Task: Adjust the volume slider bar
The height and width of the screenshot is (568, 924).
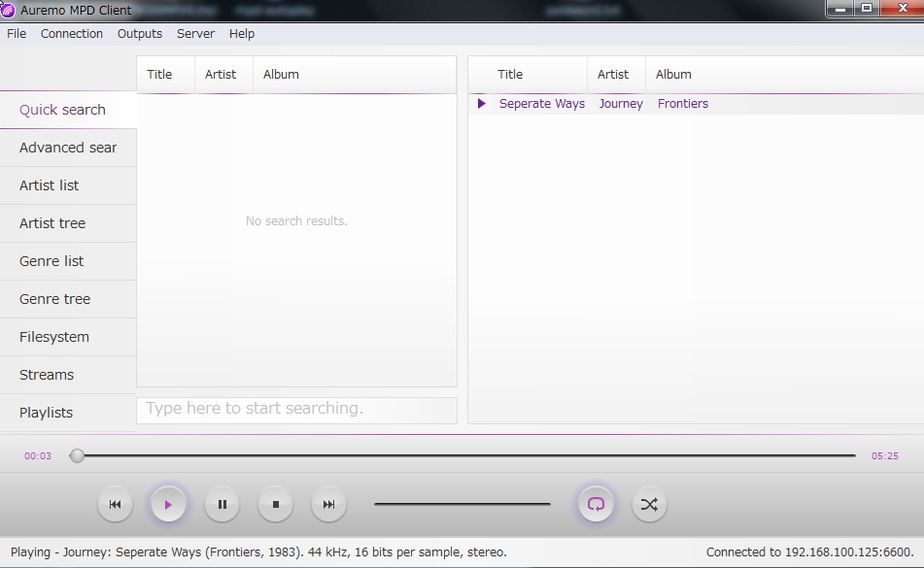Action: (462, 504)
